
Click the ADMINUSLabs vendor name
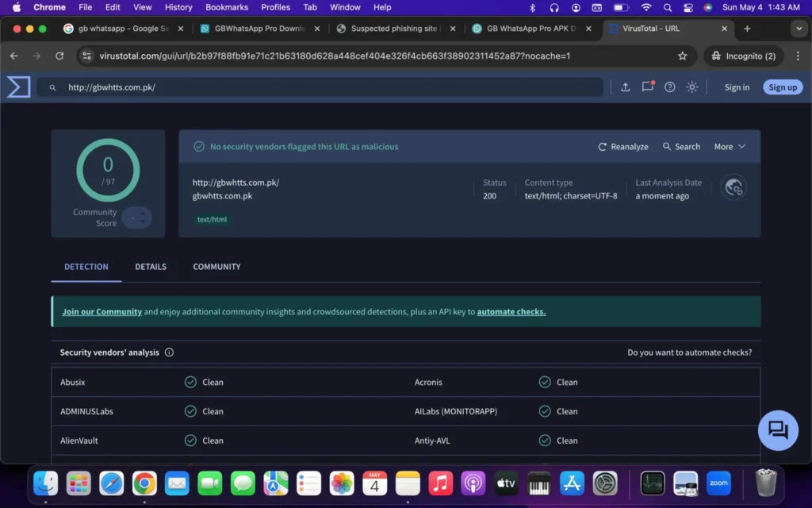[x=86, y=412]
